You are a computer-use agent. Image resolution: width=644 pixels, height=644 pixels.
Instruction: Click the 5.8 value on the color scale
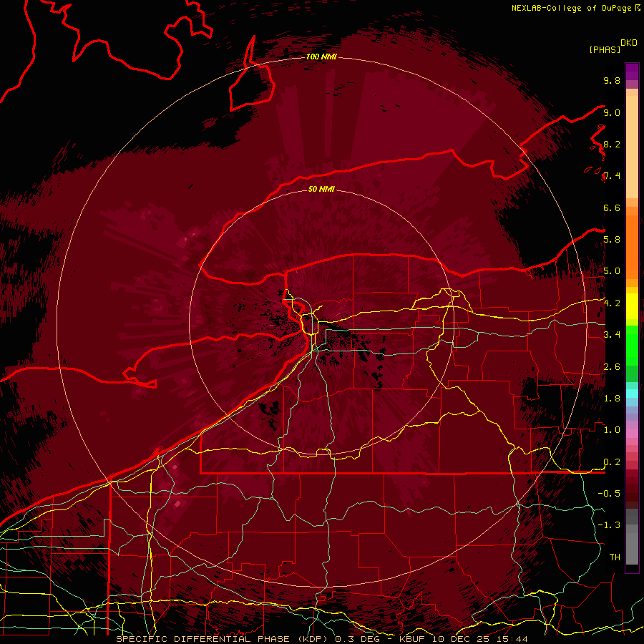(x=612, y=240)
